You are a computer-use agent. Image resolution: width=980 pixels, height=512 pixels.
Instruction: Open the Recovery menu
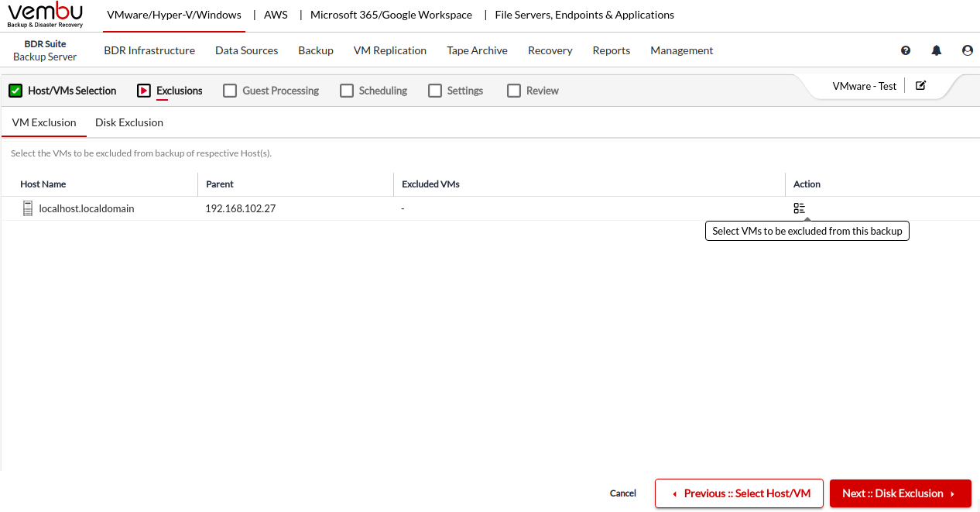click(x=550, y=50)
